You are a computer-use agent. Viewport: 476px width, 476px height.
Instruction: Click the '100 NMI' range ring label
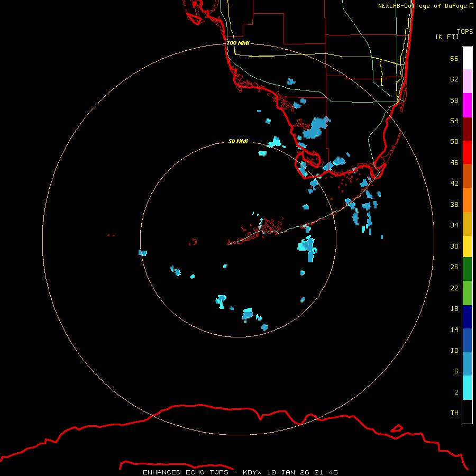[238, 43]
